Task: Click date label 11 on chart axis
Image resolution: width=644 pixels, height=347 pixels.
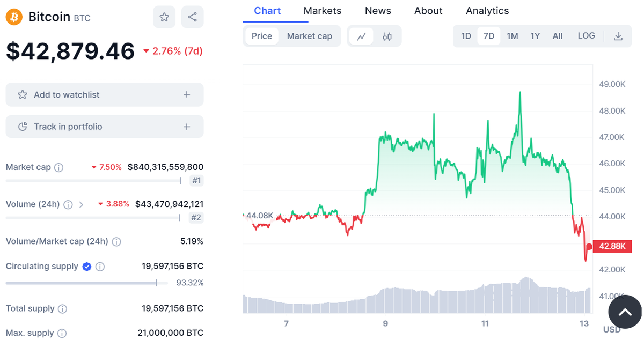Action: coord(485,323)
